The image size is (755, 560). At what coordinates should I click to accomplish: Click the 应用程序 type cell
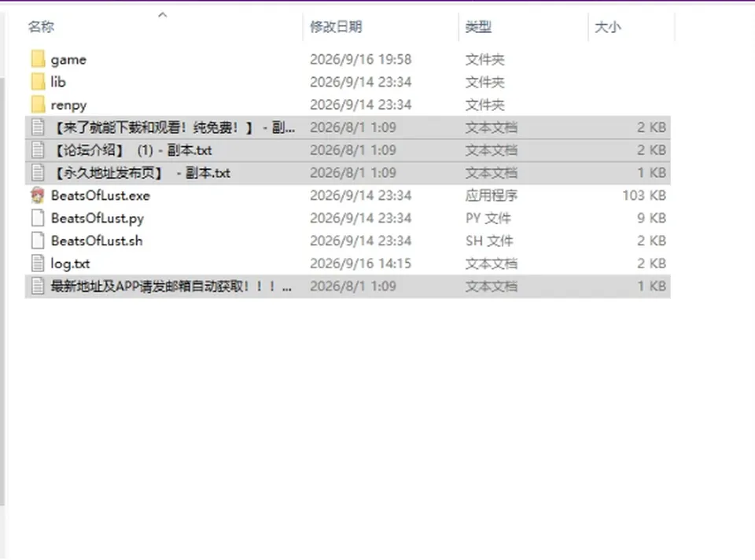[491, 196]
